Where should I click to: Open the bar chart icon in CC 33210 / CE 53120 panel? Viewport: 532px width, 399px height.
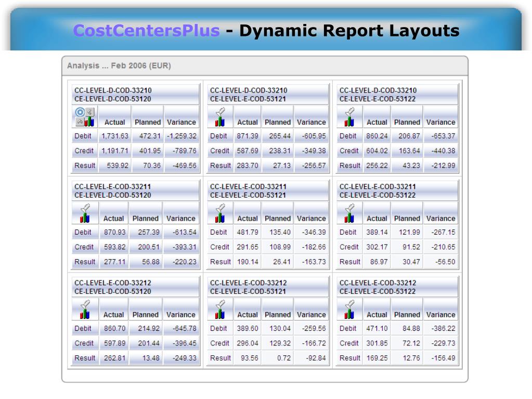tap(89, 121)
